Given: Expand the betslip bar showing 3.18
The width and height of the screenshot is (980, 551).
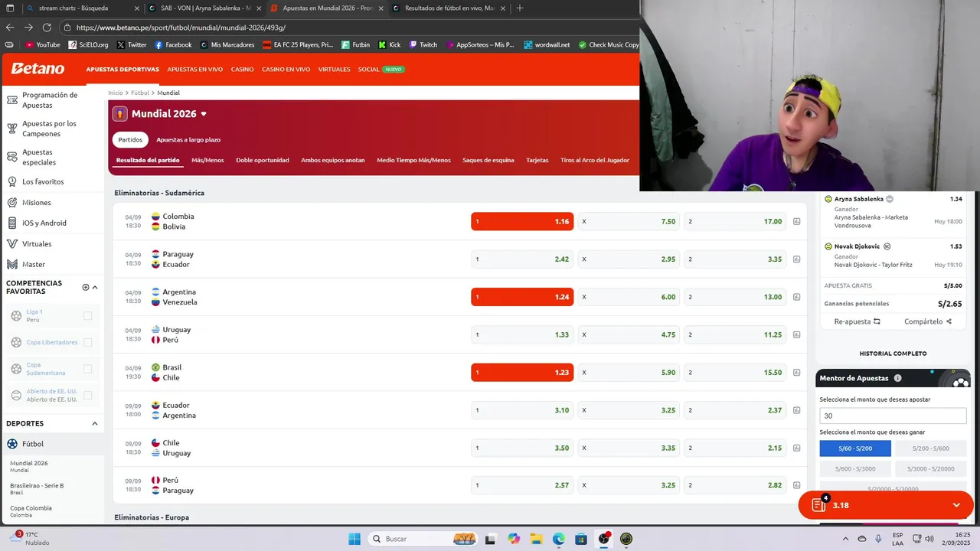Looking at the screenshot, I should (x=886, y=505).
